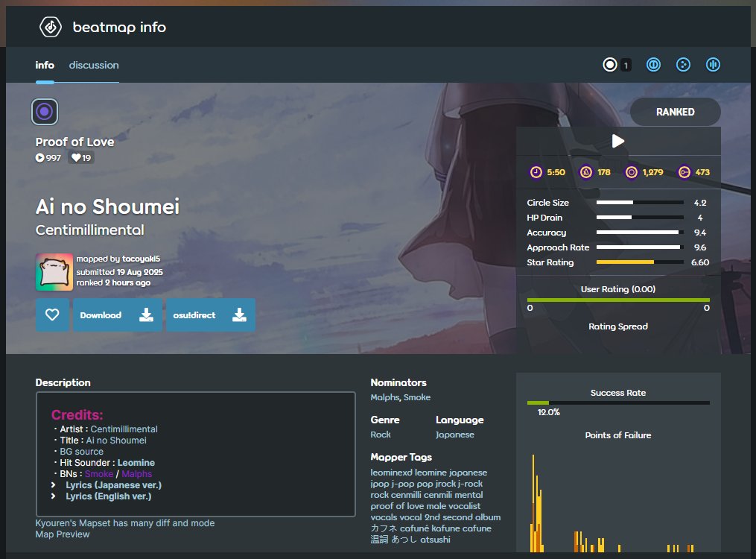Viewport: 756px width, 559px height.
Task: Expand Lyrics (Japanese ver.) section
Action: (x=113, y=485)
